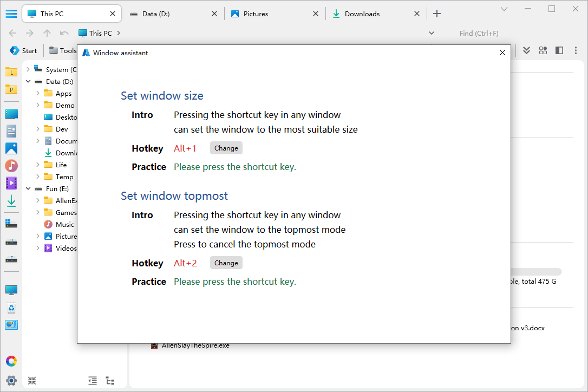The height and width of the screenshot is (392, 588).
Task: Click the collapse-all arrows icon
Action: [32, 381]
